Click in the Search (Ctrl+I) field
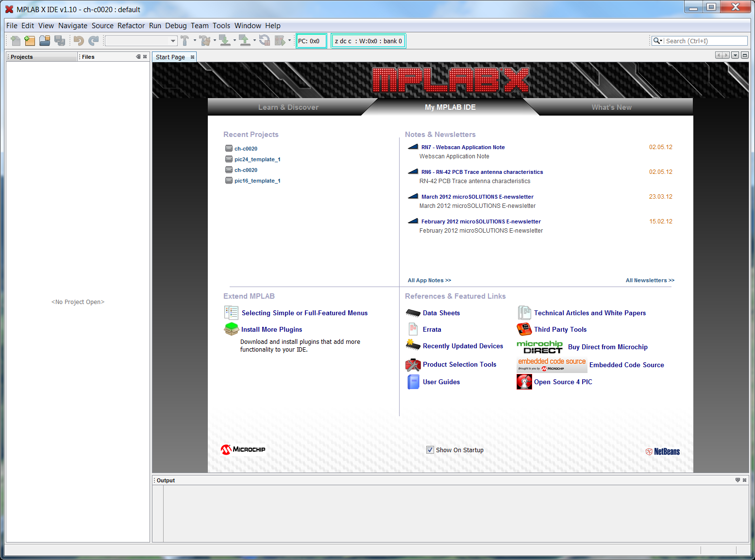The image size is (755, 560). pos(706,41)
